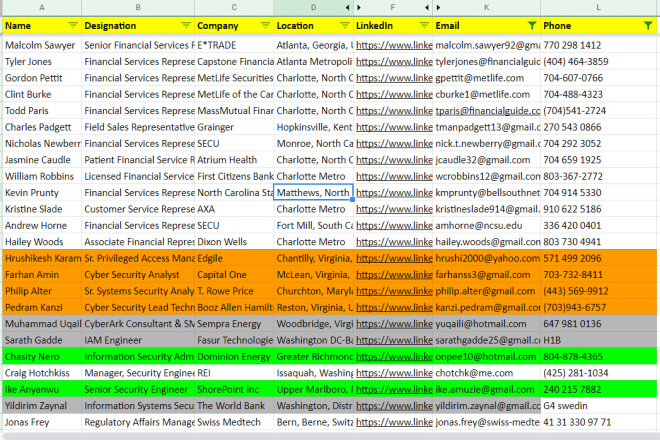
Task: Select phone cell 571 499 2096
Action: click(x=599, y=258)
